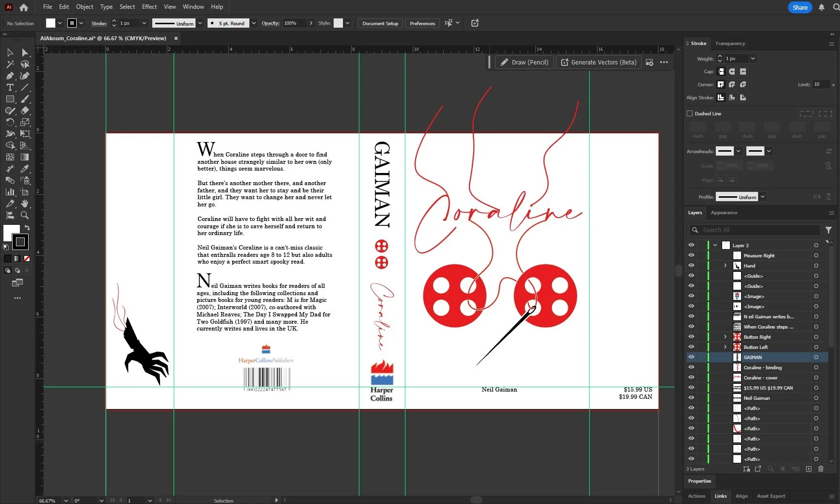Select the Direct Selection tool
This screenshot has height=504, width=840.
(25, 52)
